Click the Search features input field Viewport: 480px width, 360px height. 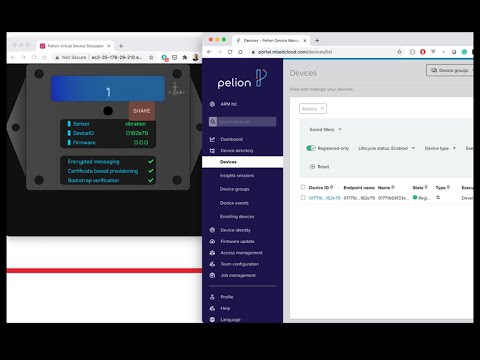pyautogui.click(x=246, y=122)
